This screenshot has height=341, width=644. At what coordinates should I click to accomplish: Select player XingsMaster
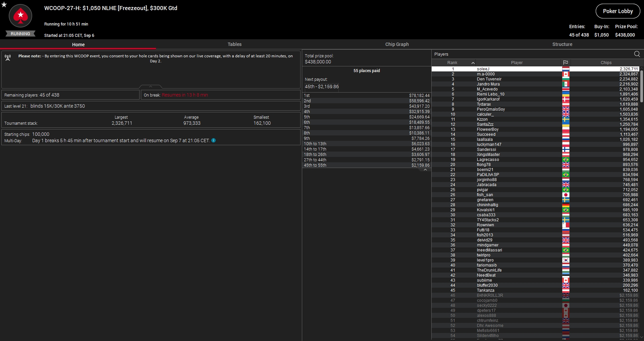(x=536, y=155)
